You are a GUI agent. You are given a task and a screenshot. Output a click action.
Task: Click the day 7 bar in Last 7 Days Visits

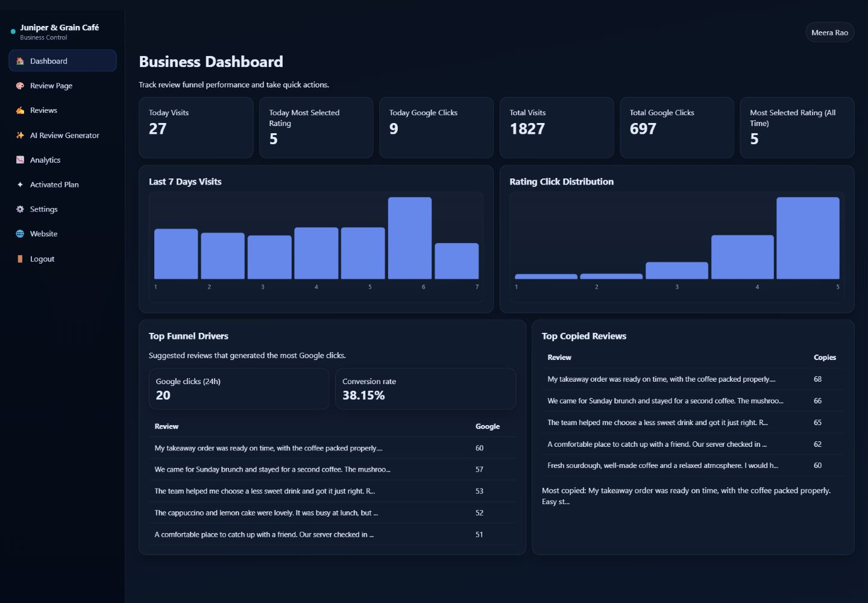pyautogui.click(x=457, y=261)
